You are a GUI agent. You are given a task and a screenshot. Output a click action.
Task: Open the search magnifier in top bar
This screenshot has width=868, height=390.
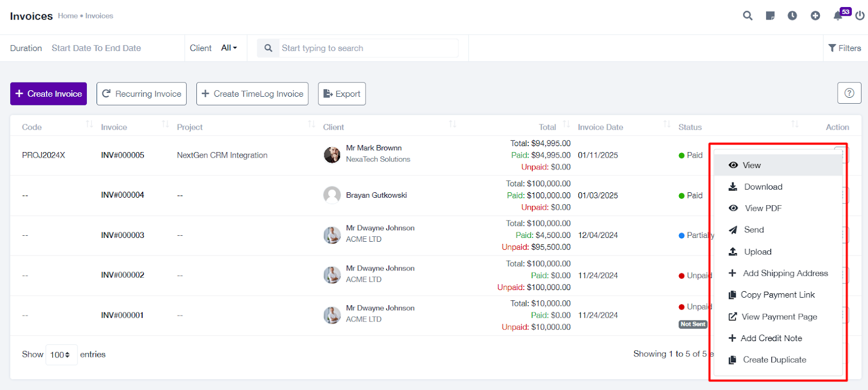click(748, 16)
